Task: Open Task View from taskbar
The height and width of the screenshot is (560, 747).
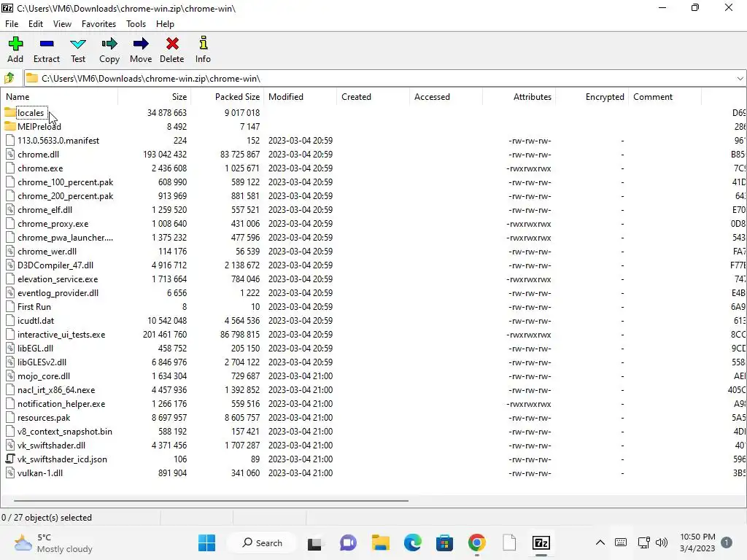Action: click(314, 542)
